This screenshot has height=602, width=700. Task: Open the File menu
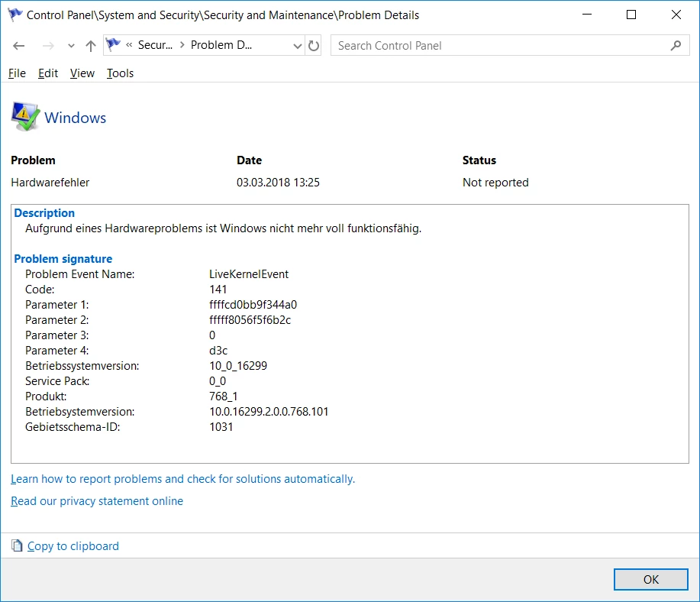point(17,73)
